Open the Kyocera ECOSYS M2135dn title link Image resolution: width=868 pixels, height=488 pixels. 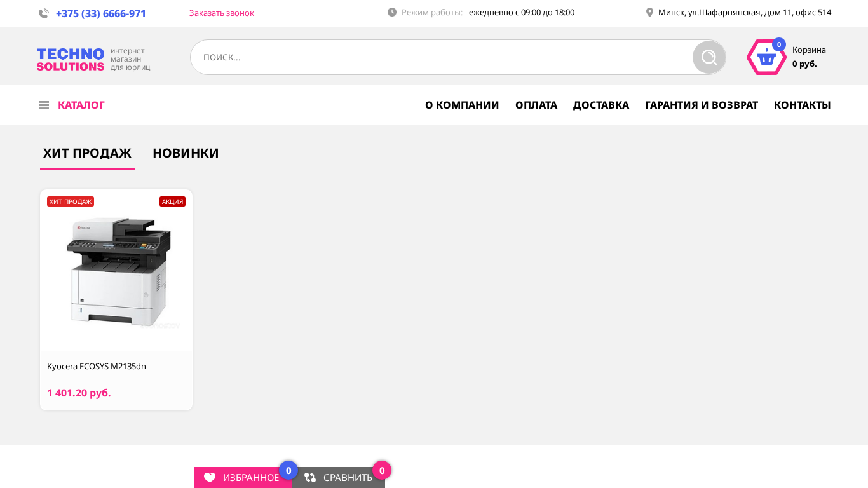pos(97,366)
